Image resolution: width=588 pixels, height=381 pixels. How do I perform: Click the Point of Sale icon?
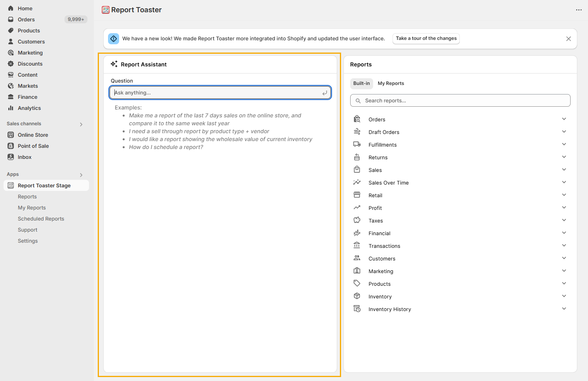click(x=11, y=146)
